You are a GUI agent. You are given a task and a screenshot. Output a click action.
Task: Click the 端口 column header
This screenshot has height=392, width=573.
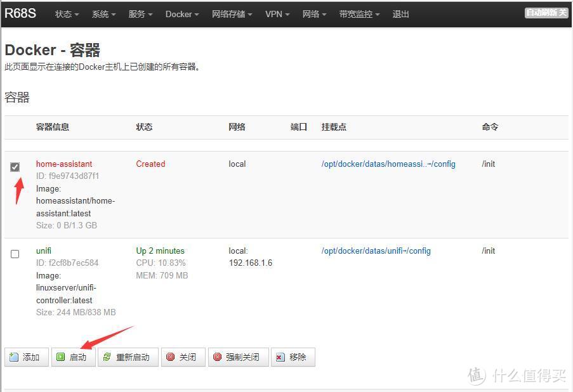299,127
